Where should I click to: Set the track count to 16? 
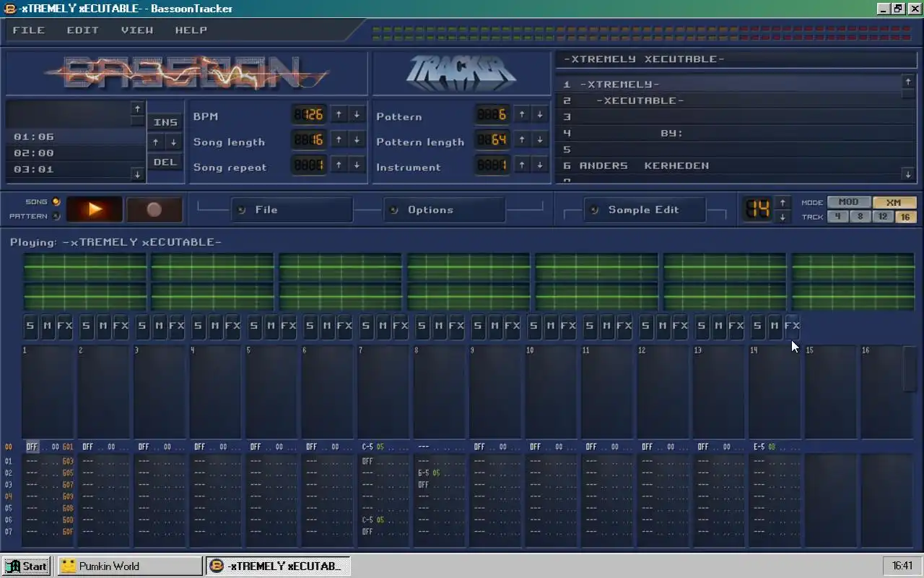coord(906,217)
